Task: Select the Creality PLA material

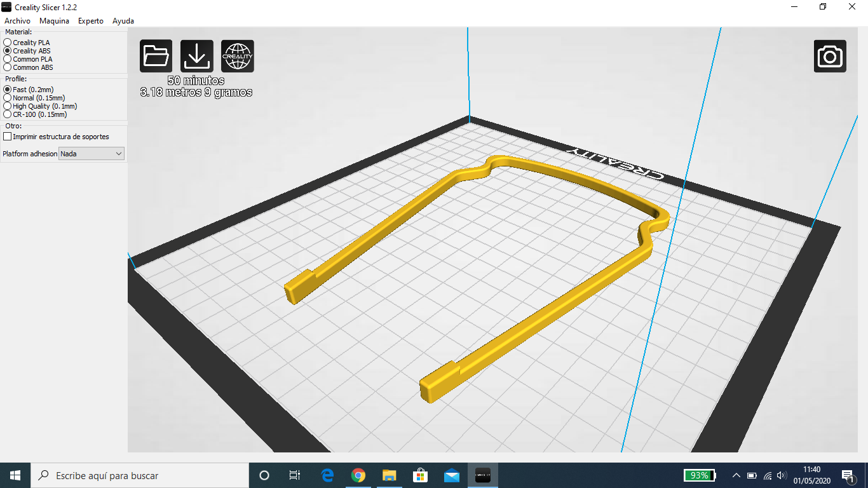Action: pyautogui.click(x=8, y=43)
